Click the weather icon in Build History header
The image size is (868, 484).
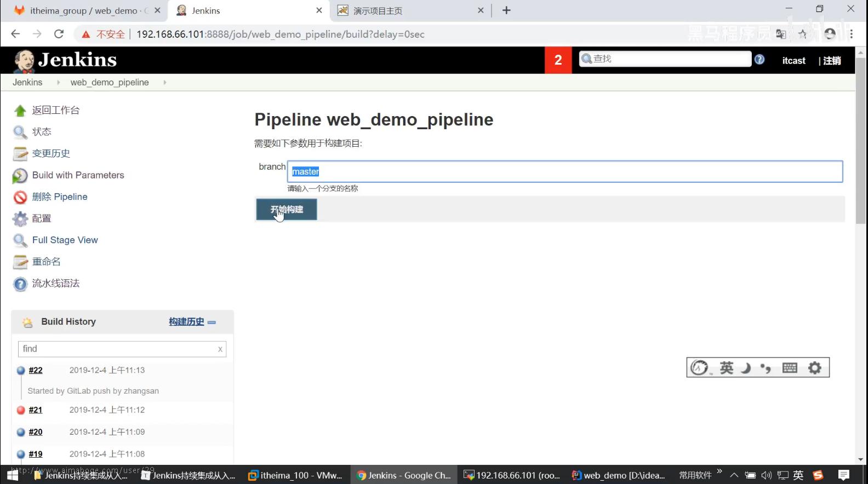pos(27,322)
